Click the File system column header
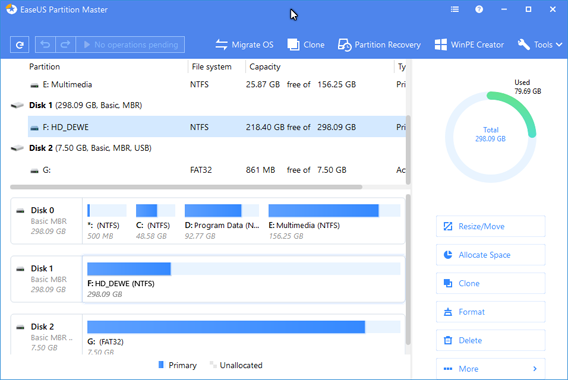The image size is (568, 380). point(212,67)
